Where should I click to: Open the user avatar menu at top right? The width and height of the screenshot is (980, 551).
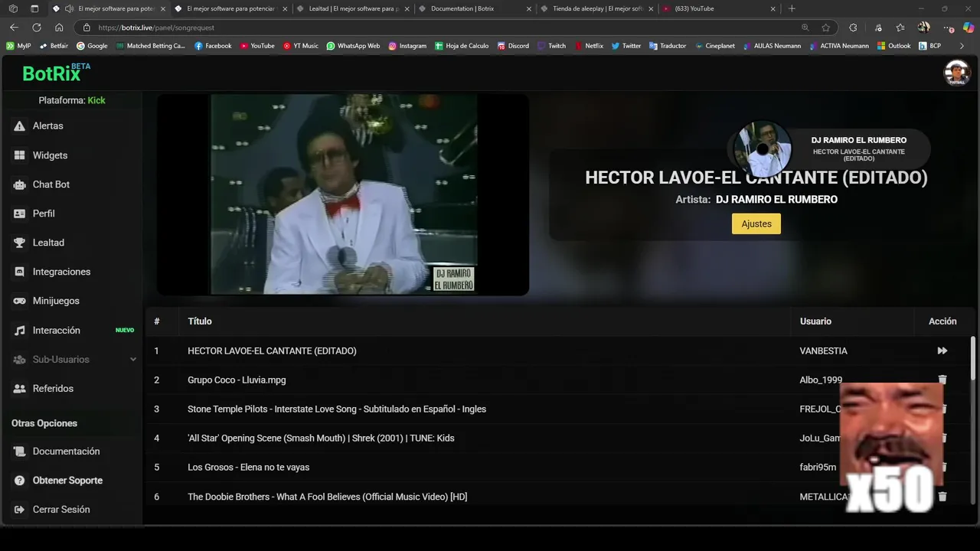956,73
